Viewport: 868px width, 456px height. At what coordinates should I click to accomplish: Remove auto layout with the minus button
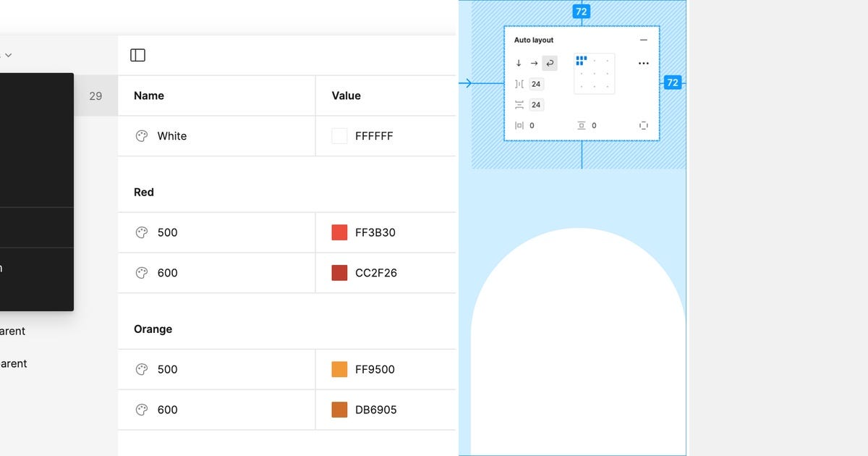click(644, 40)
